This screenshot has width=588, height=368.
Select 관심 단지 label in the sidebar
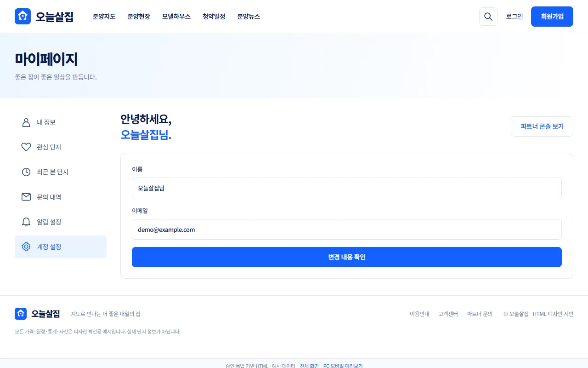(49, 147)
